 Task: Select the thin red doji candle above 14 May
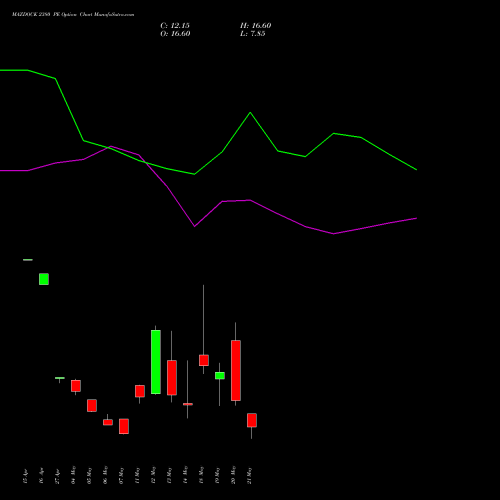pyautogui.click(x=188, y=404)
